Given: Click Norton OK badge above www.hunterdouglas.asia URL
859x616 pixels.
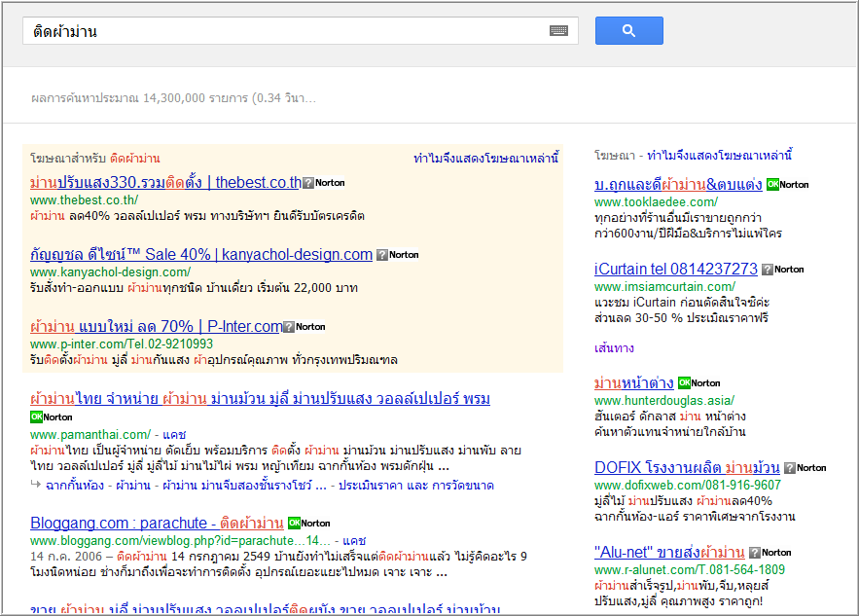Looking at the screenshot, I should [699, 383].
